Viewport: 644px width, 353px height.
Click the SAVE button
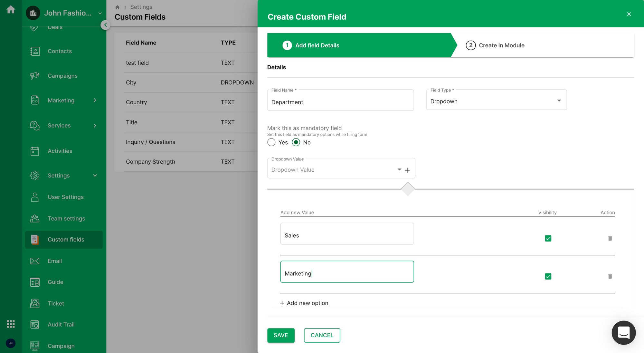(x=281, y=335)
